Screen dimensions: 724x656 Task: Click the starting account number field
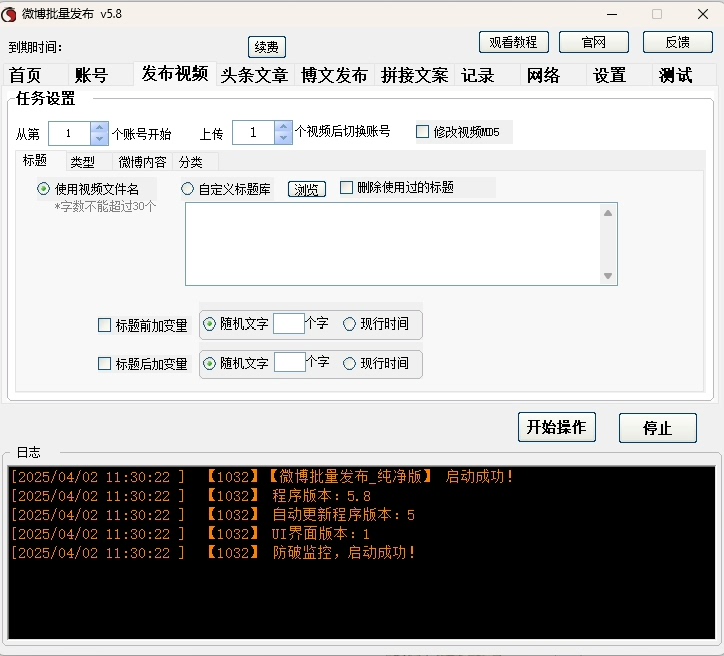coord(69,133)
